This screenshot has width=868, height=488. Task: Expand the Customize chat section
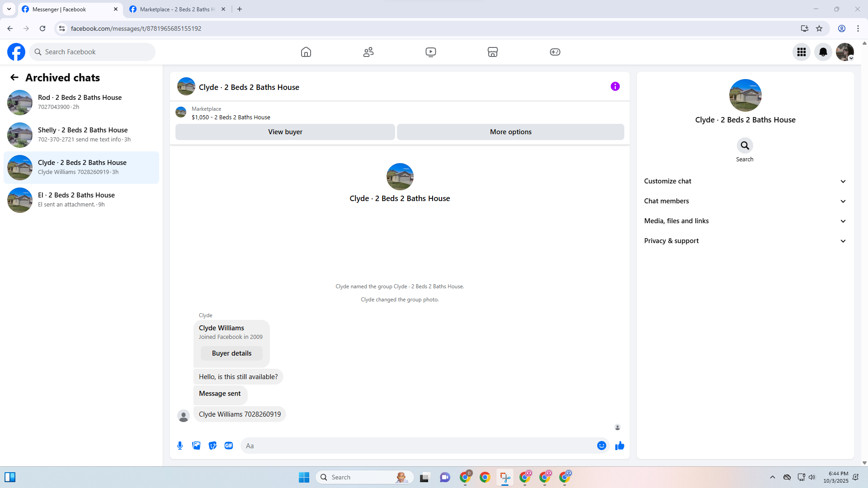click(x=745, y=181)
